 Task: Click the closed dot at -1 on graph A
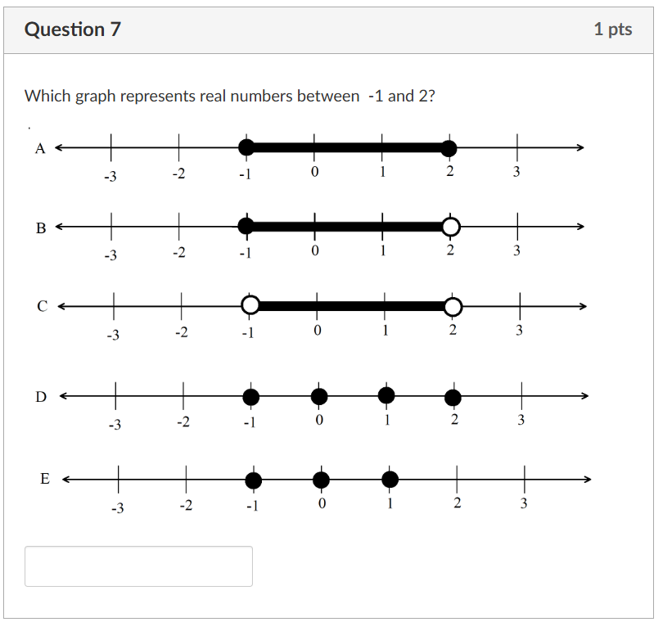coord(246,147)
